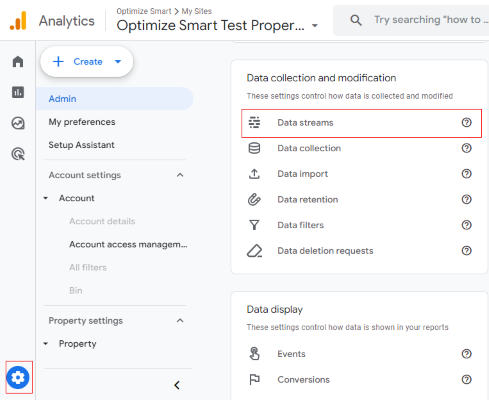Open the Data collection link
The height and width of the screenshot is (400, 489).
[309, 148]
